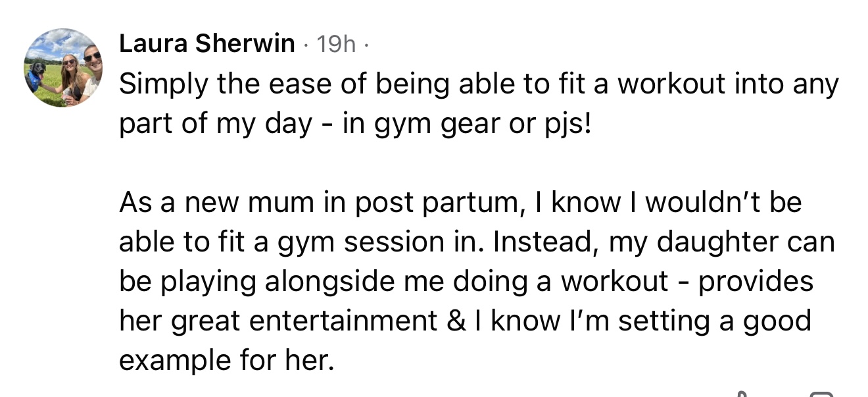Click the Laura Sherwin author name

[x=207, y=43]
